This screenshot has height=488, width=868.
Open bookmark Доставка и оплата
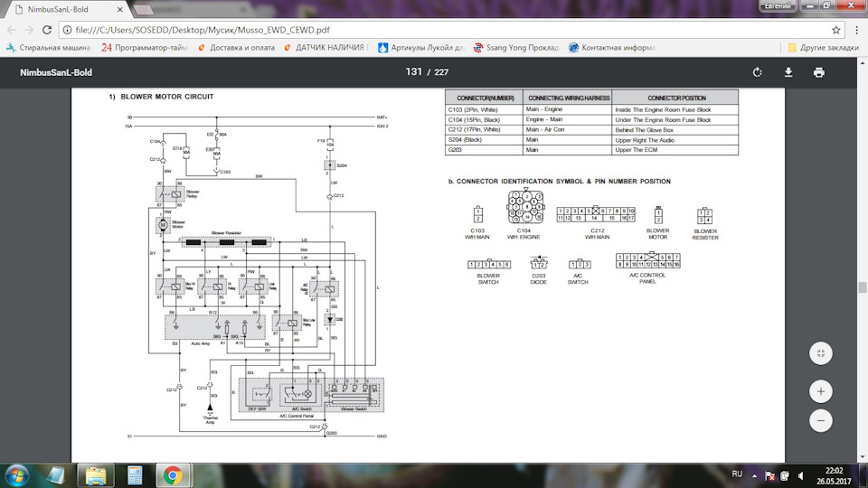[236, 48]
